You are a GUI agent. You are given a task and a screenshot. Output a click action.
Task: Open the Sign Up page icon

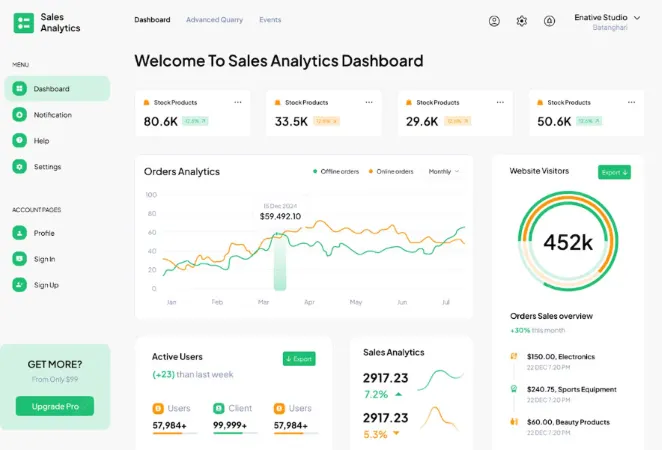[x=19, y=285]
